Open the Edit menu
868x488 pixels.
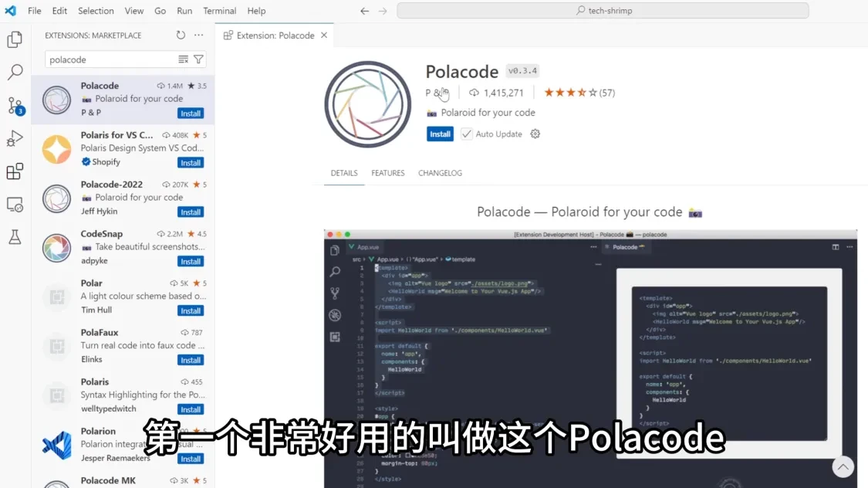click(59, 11)
